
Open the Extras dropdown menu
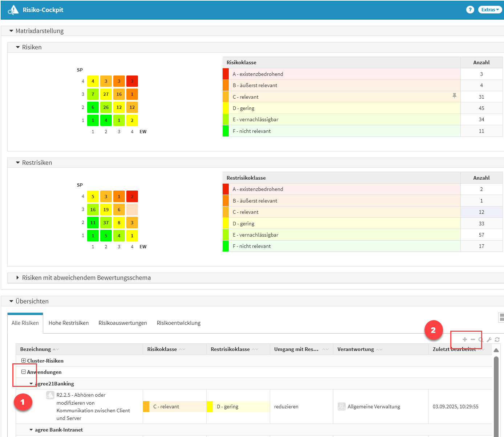pos(490,10)
